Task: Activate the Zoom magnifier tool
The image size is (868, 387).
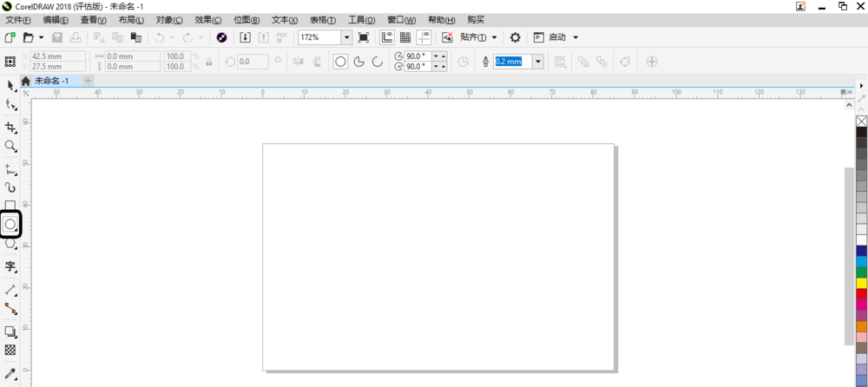Action: [x=10, y=147]
